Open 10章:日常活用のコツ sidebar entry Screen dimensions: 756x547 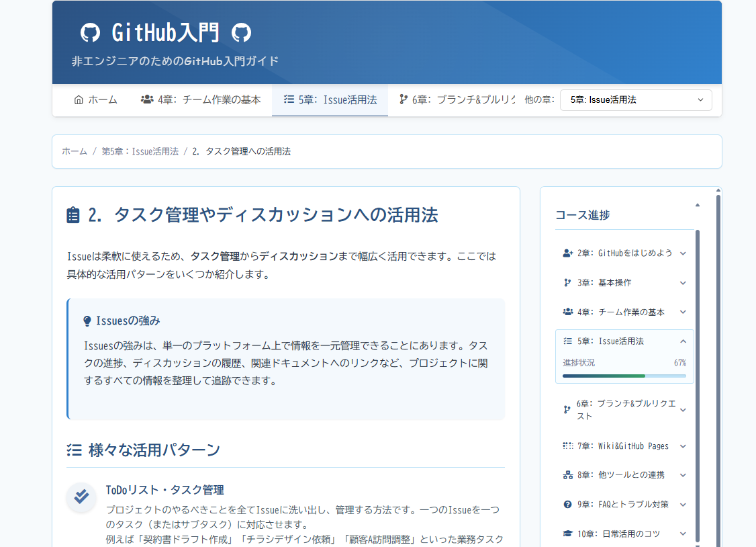click(x=624, y=534)
